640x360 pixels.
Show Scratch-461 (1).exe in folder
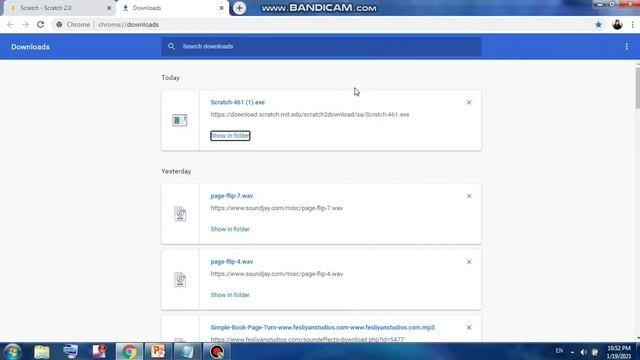pyautogui.click(x=230, y=136)
